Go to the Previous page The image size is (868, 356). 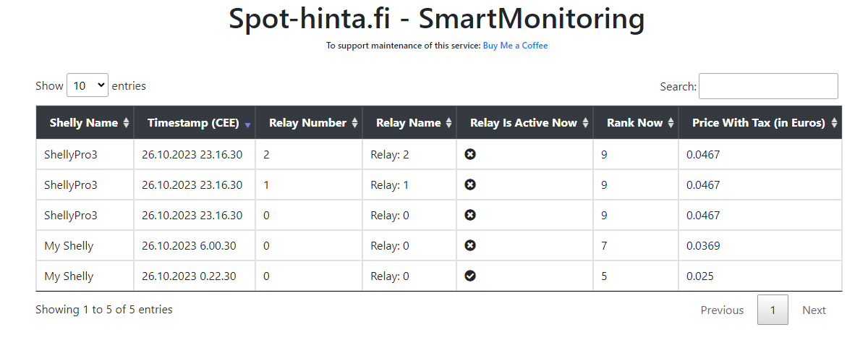point(721,310)
